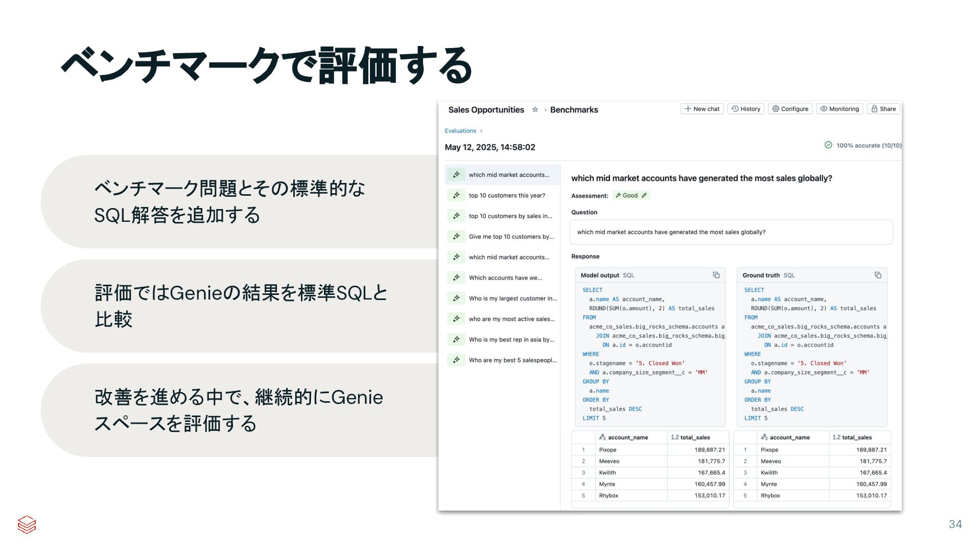The image size is (980, 552).
Task: Go back to Evaluations breadcrumb
Action: (460, 131)
